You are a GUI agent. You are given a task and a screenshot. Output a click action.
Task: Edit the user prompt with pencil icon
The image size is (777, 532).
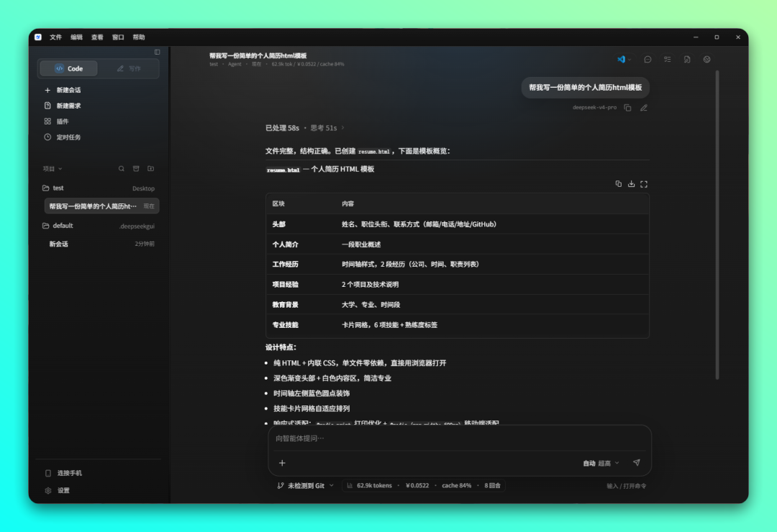[644, 108]
